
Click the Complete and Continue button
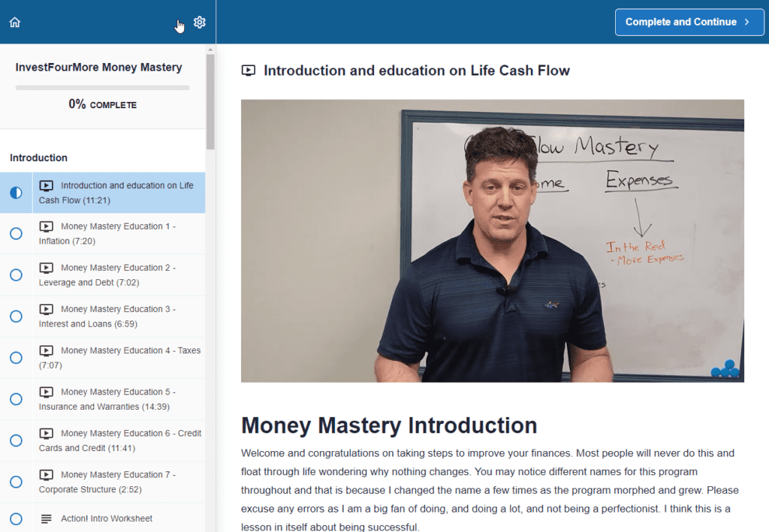pos(689,22)
